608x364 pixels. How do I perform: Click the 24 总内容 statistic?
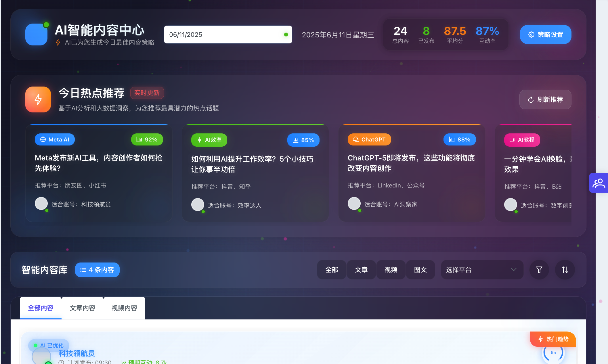[400, 35]
